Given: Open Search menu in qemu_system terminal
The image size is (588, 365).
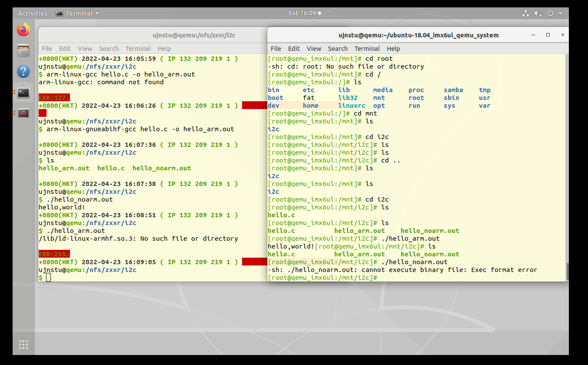Looking at the screenshot, I should pos(338,49).
